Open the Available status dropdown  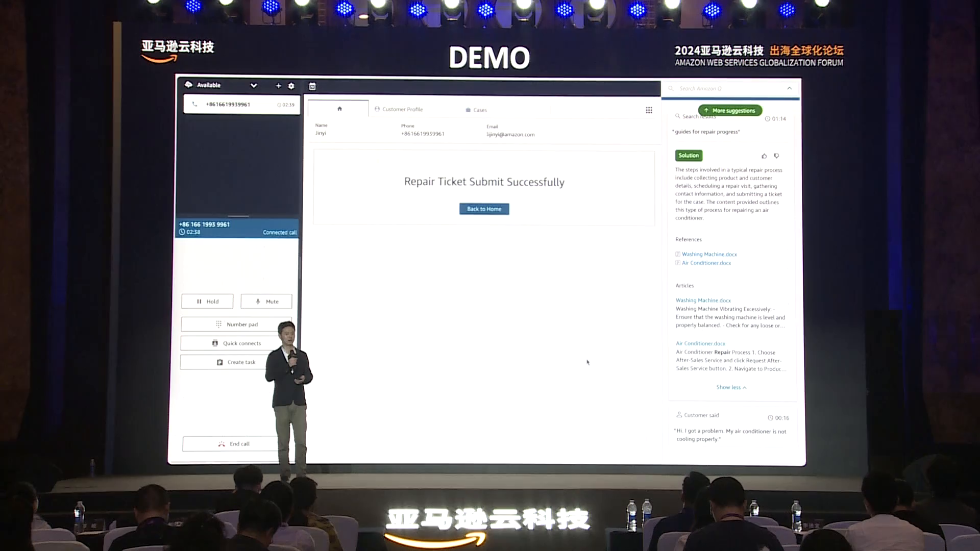[253, 86]
